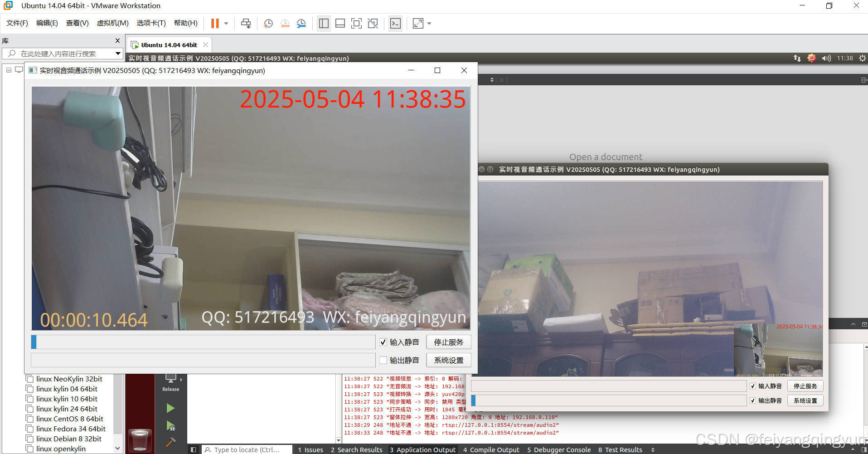
Task: Open the 查看(V) menu
Action: [78, 23]
